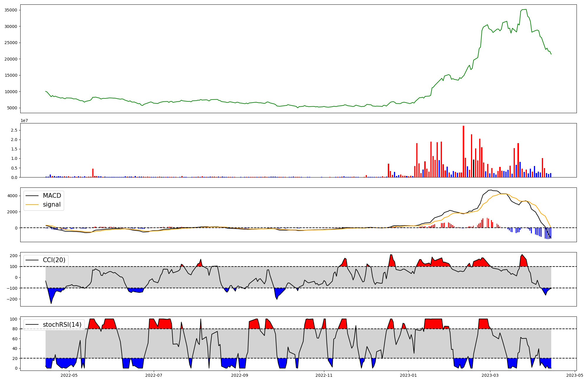The image size is (588, 382).
Task: Click the 2022-09 x-axis date label
Action: [x=240, y=375]
